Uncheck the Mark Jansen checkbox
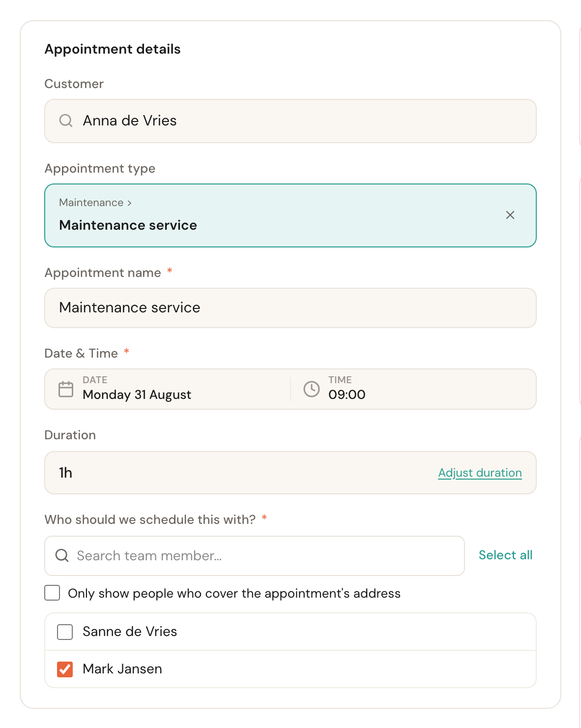 click(65, 669)
